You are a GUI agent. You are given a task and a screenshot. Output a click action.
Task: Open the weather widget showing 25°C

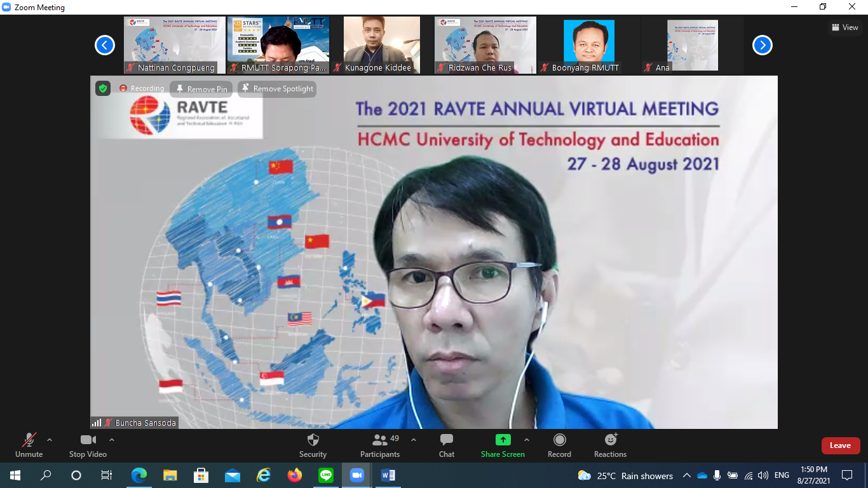tap(625, 475)
